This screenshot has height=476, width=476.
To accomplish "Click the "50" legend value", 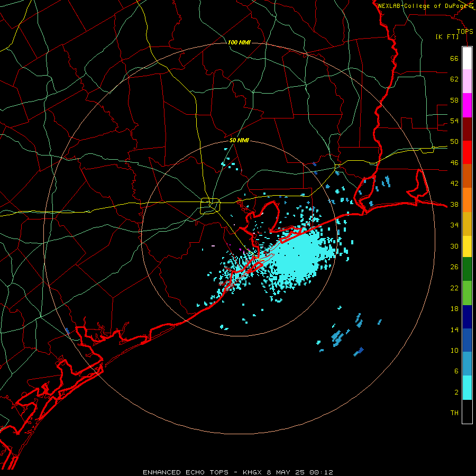I will tap(454, 142).
